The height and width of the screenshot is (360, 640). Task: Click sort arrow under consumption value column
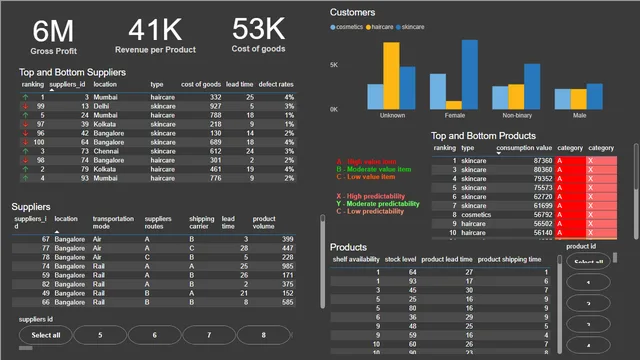click(498, 153)
